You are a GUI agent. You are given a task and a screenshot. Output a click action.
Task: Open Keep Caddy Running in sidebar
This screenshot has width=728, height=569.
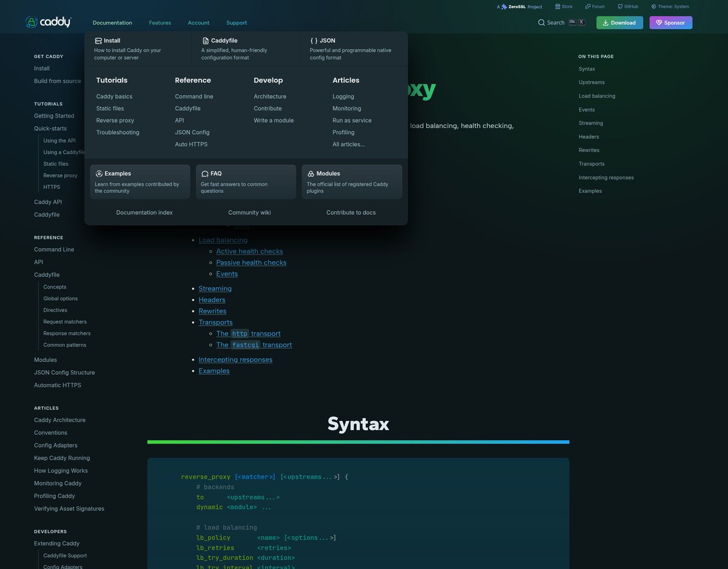pyautogui.click(x=62, y=458)
